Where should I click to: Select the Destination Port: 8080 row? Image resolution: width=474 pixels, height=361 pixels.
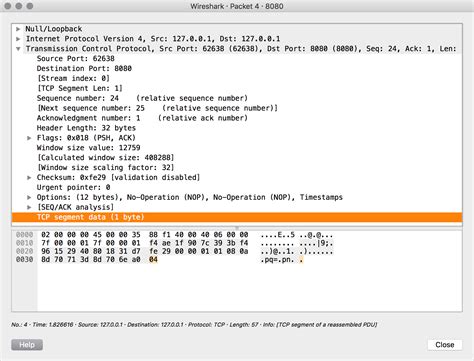tap(237, 69)
